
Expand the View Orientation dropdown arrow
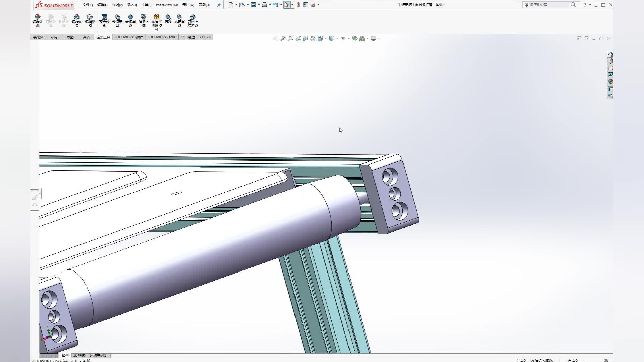pos(326,38)
